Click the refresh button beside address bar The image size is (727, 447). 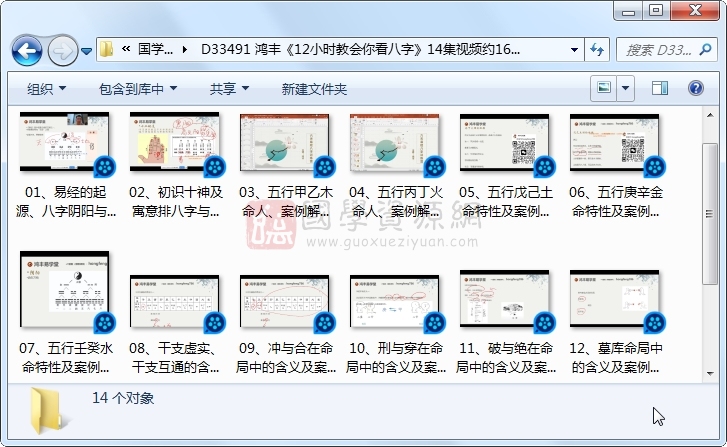coord(597,49)
